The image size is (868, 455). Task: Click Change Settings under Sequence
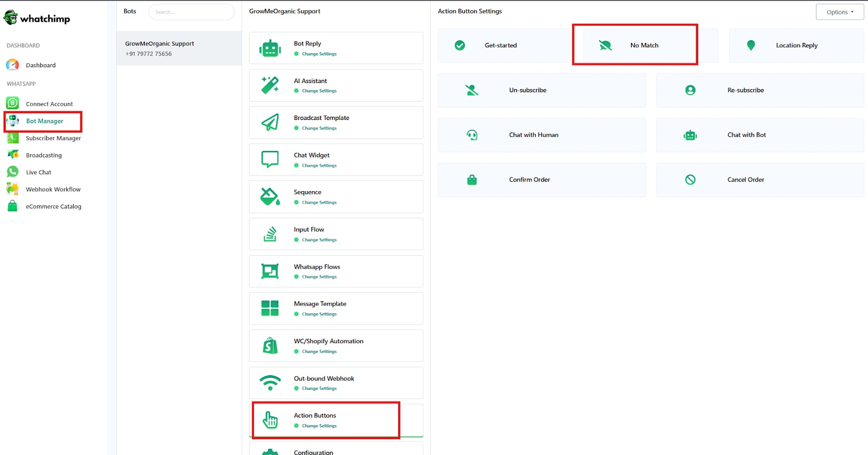point(319,203)
